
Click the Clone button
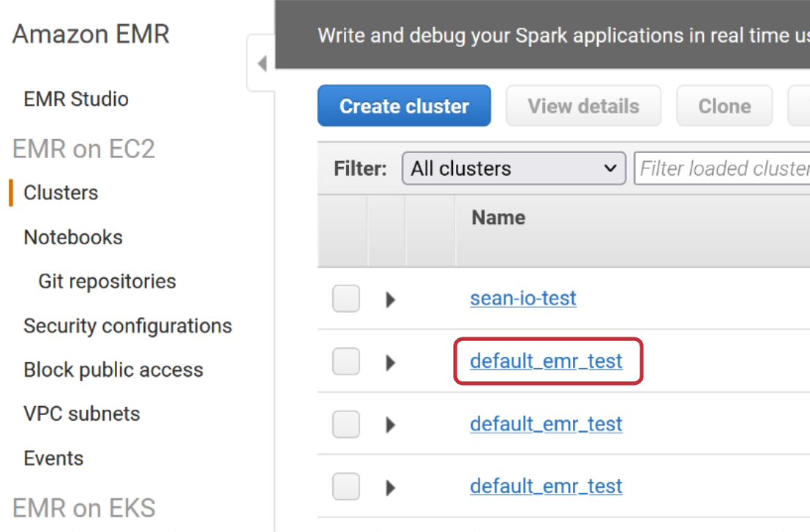[x=724, y=106]
